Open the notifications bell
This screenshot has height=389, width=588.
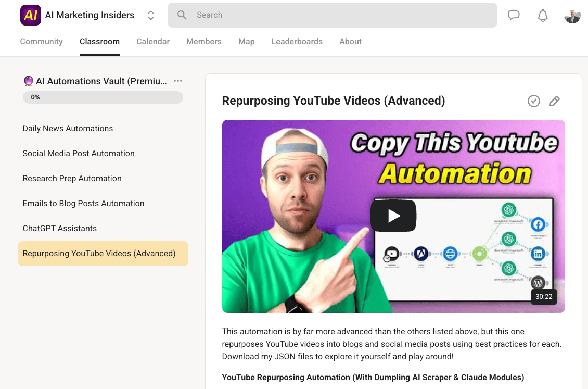click(x=543, y=16)
